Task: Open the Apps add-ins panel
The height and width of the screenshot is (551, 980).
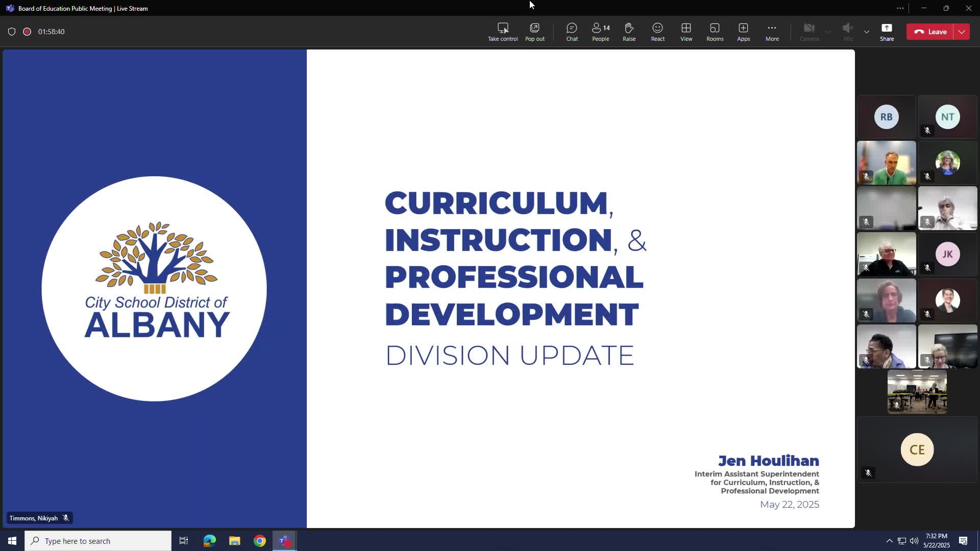Action: (743, 32)
